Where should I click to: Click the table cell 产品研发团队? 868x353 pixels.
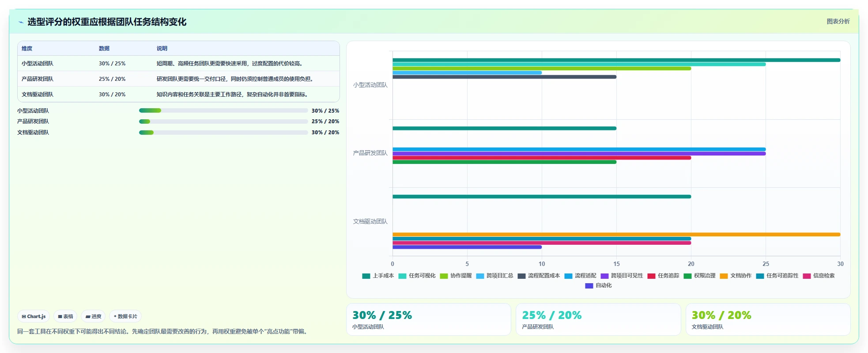(x=38, y=79)
